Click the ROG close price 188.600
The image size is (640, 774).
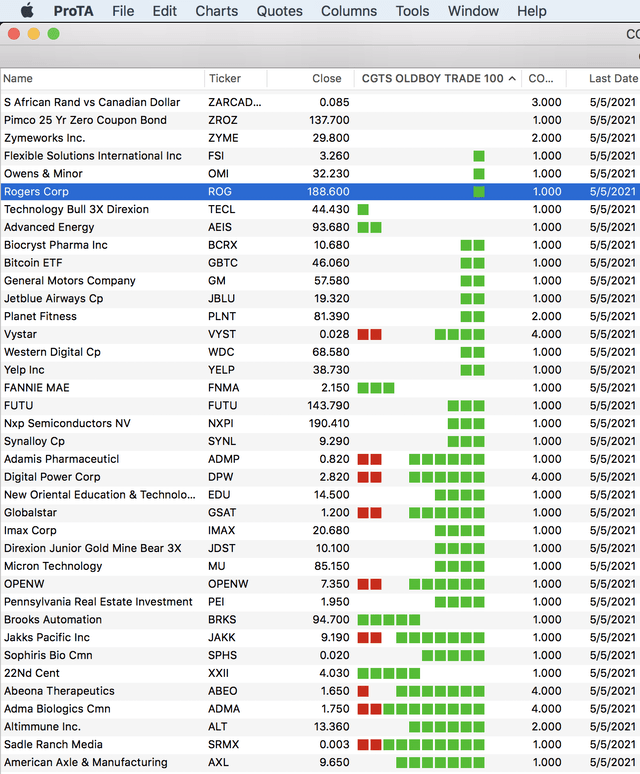tap(328, 192)
